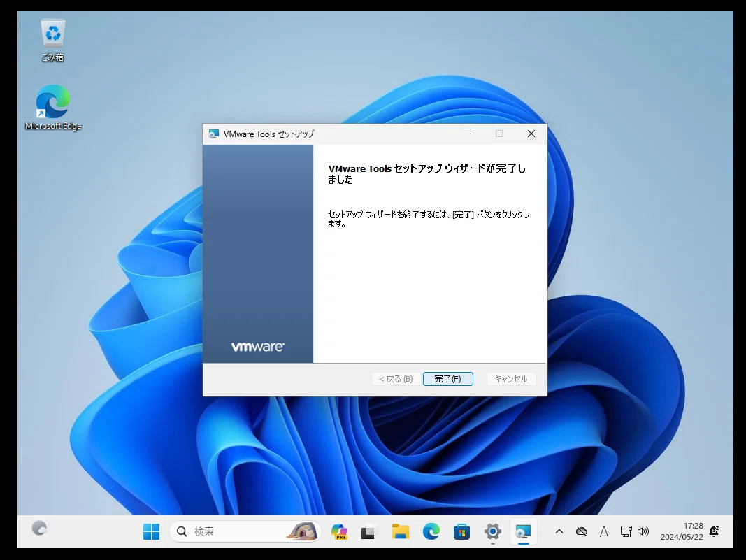The image size is (746, 560).
Task: Launch Microsoft Edge from the taskbar
Action: pyautogui.click(x=431, y=531)
